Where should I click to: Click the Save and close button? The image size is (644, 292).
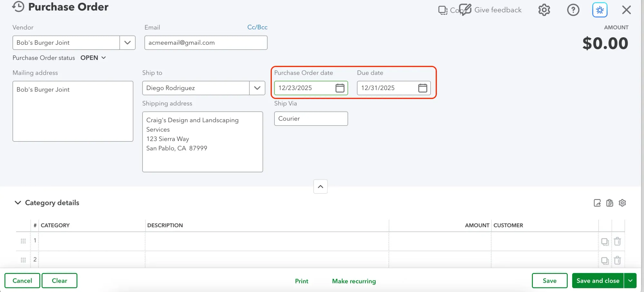(597, 280)
